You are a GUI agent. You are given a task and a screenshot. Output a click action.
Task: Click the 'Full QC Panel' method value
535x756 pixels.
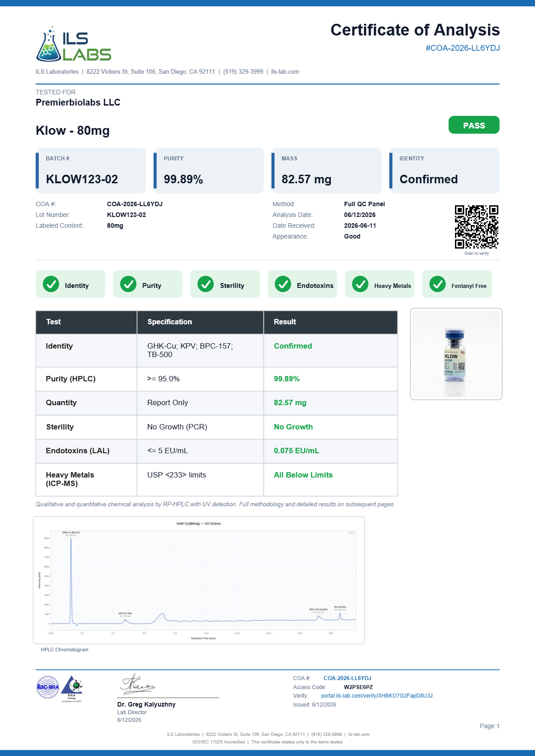point(365,204)
